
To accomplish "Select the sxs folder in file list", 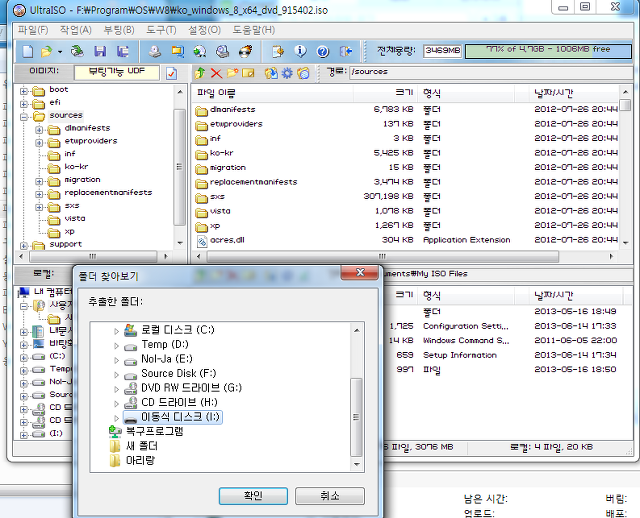I will coord(218,197).
